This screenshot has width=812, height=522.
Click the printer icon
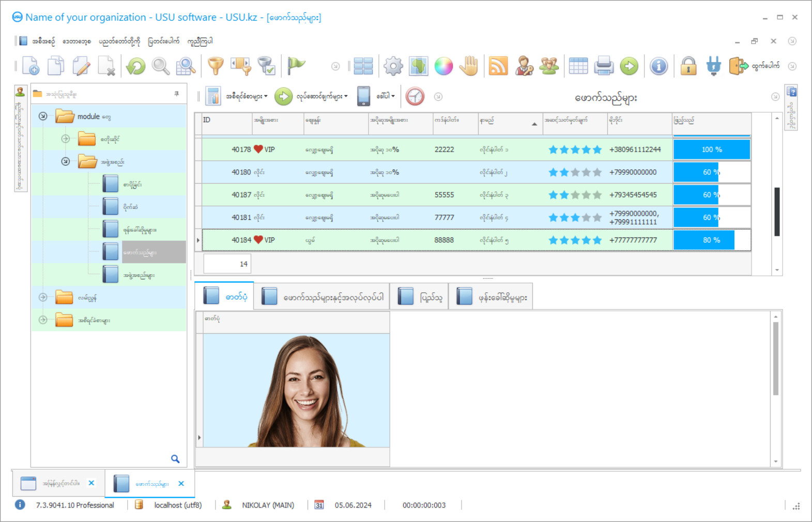[x=603, y=66]
